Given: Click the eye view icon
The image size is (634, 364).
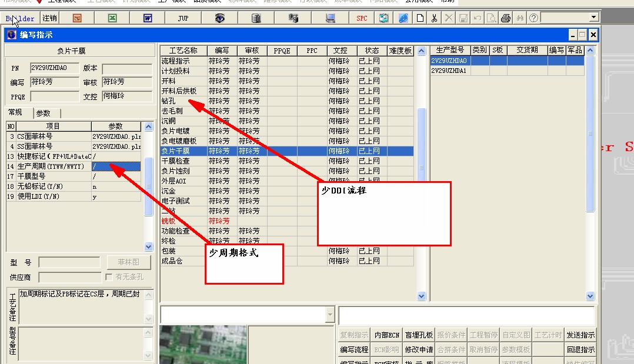Looking at the screenshot, I should (x=219, y=18).
